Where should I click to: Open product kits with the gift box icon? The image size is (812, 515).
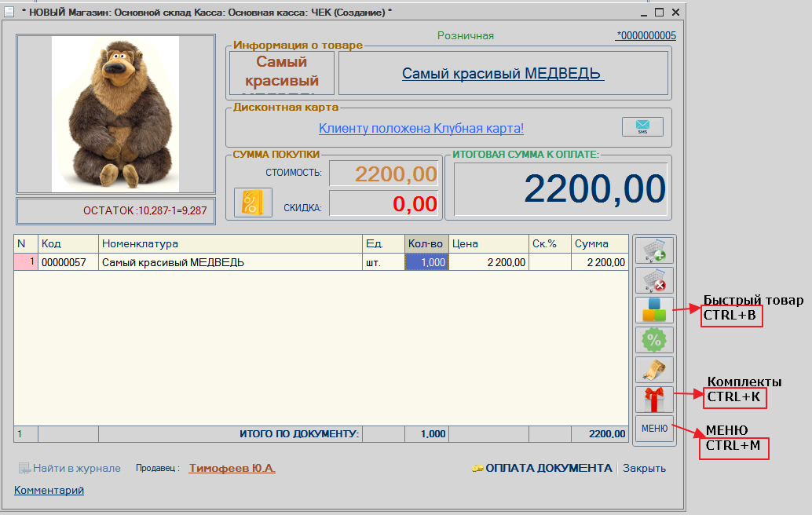point(655,400)
